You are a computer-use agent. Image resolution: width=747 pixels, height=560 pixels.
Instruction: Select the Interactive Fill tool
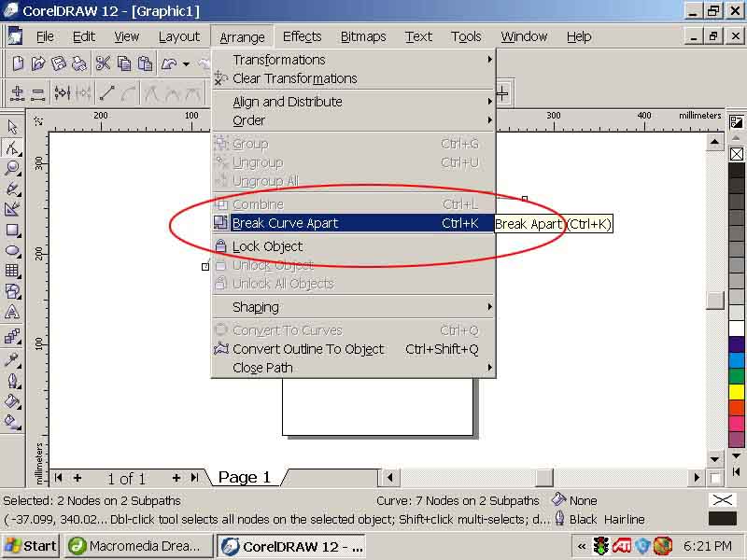tap(12, 422)
